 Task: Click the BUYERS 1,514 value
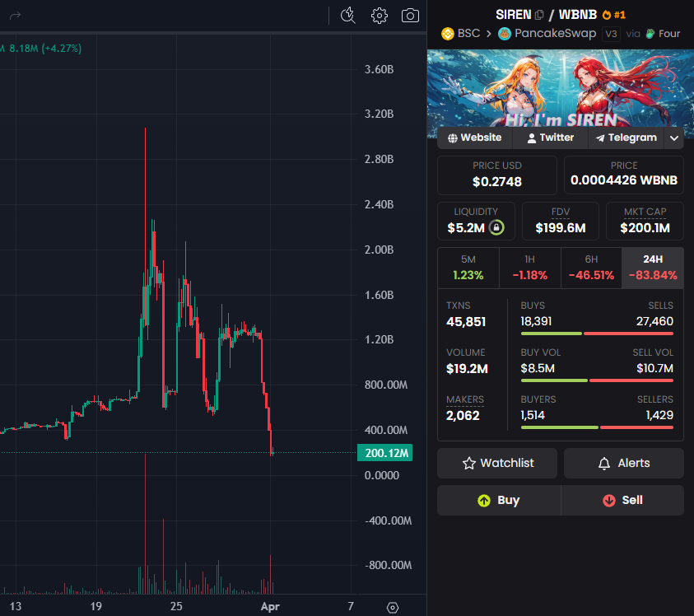pos(533,415)
